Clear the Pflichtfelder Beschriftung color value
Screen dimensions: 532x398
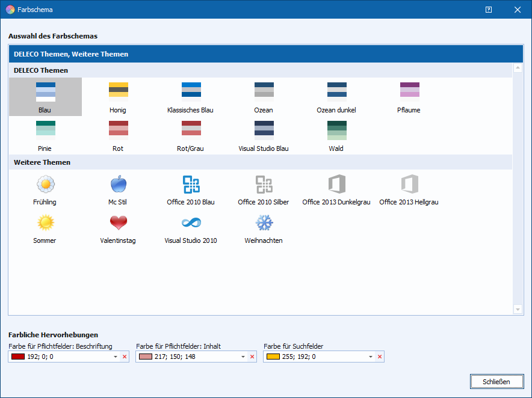click(x=125, y=357)
